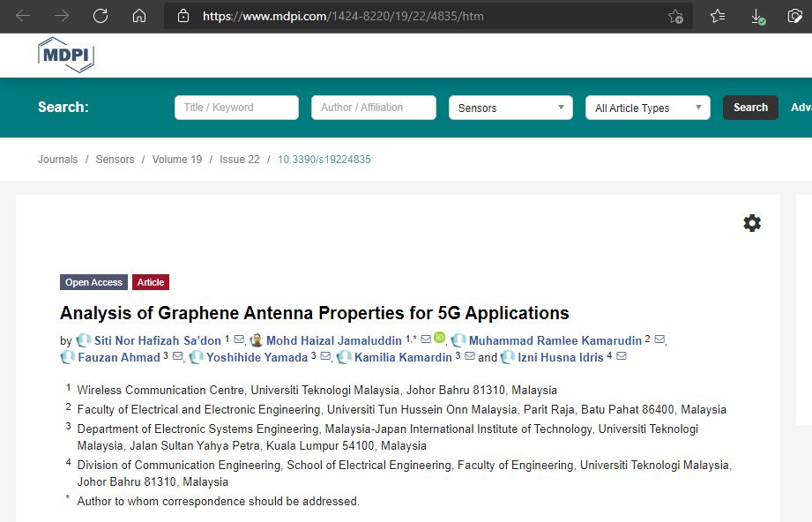Click email icon next to Mohd Haizal Jamaluddin
The height and width of the screenshot is (522, 812).
[426, 339]
